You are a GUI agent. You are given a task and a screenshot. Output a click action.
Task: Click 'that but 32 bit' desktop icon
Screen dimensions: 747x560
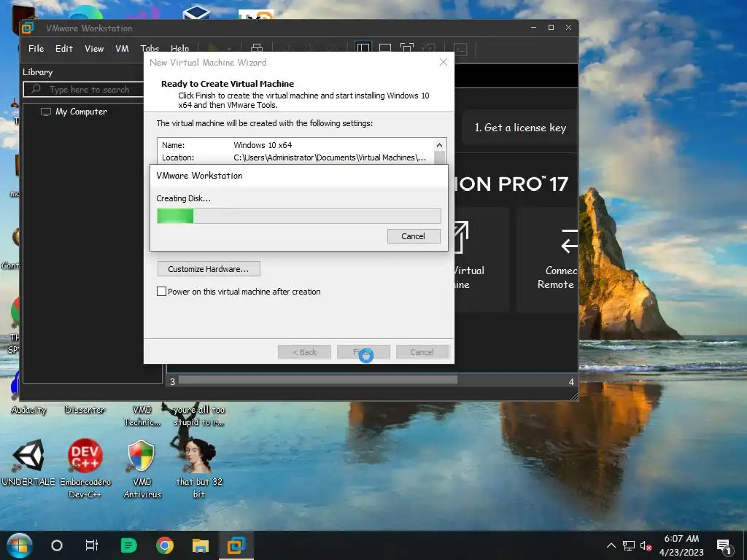point(199,467)
